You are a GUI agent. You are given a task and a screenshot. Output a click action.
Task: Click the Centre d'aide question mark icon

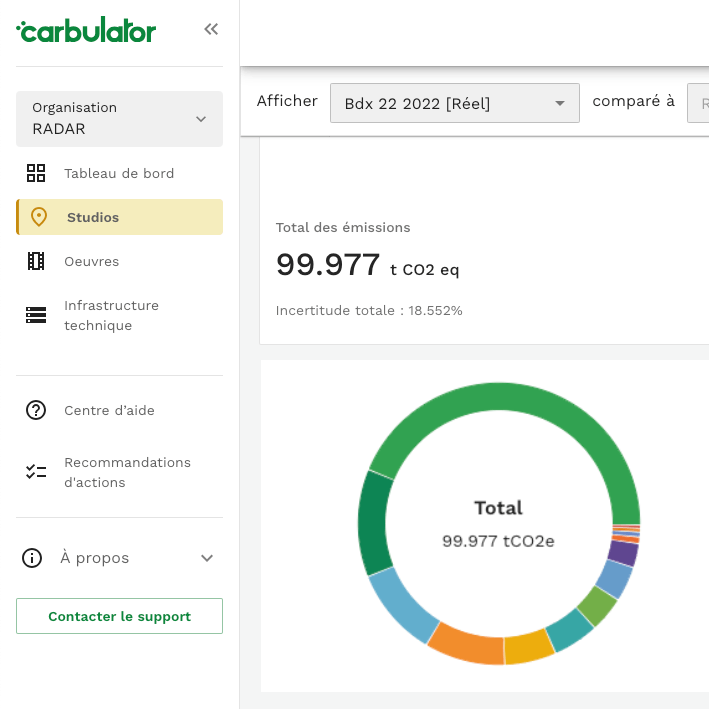point(36,410)
